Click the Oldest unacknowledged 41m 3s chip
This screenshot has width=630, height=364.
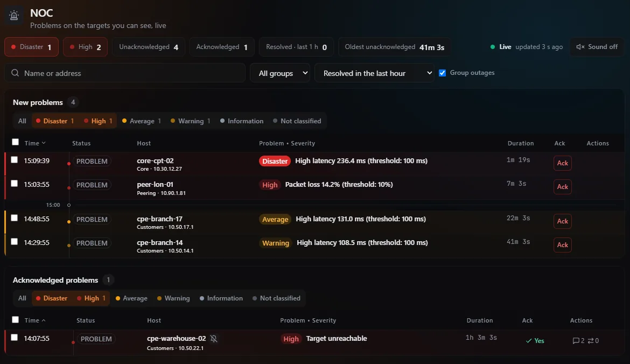click(x=395, y=47)
